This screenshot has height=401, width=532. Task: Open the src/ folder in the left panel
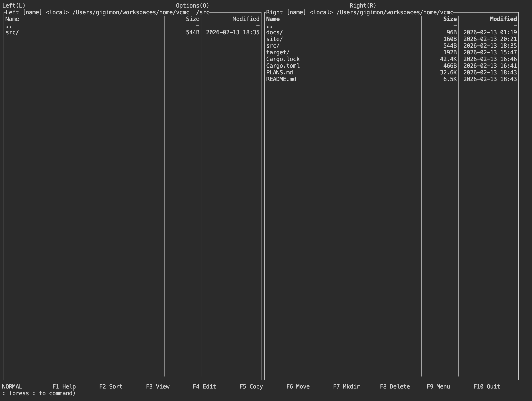click(12, 32)
